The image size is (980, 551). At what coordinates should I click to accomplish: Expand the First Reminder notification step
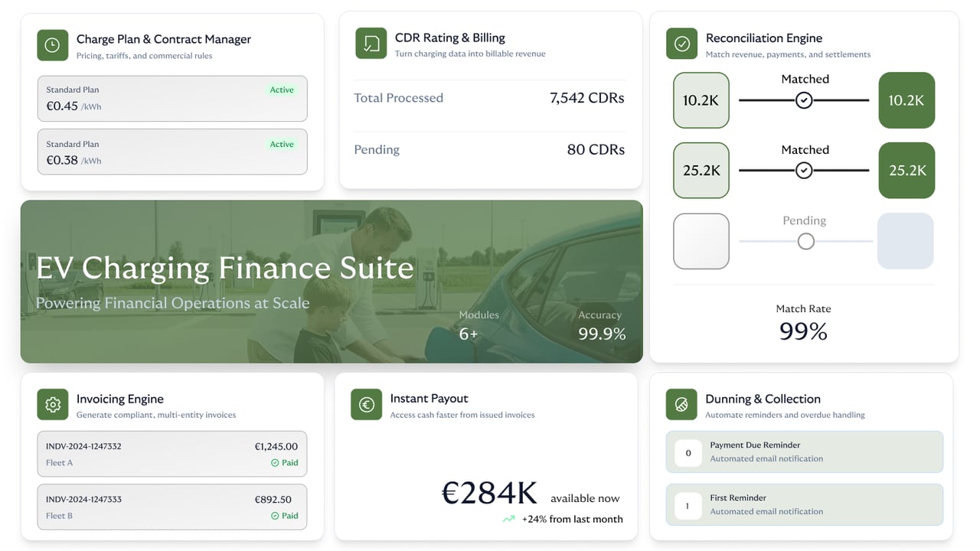[x=804, y=506]
